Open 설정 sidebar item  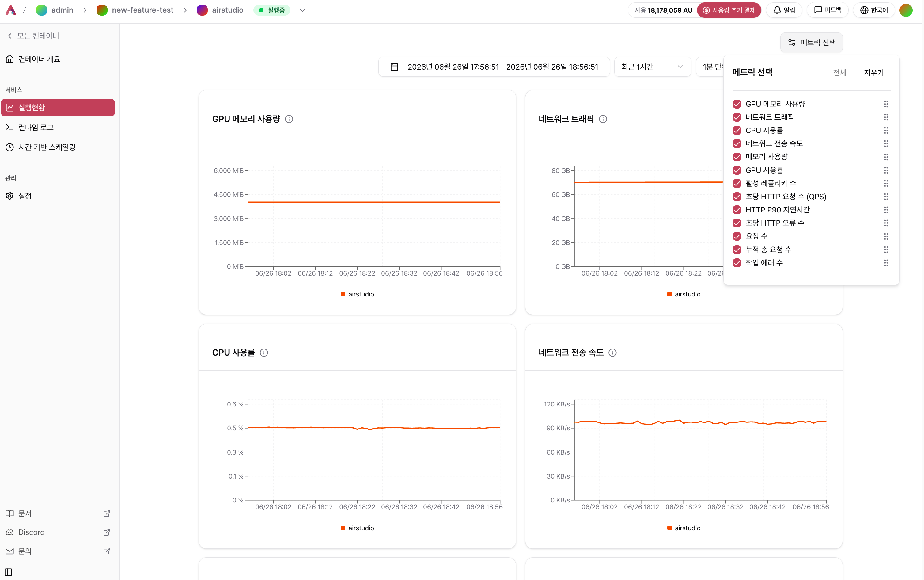point(58,196)
